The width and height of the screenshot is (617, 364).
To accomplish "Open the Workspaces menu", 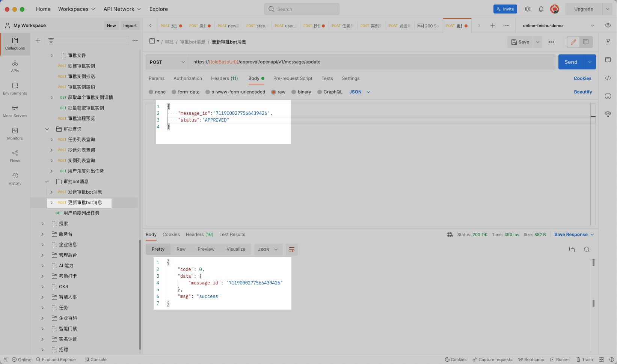I will tap(77, 9).
